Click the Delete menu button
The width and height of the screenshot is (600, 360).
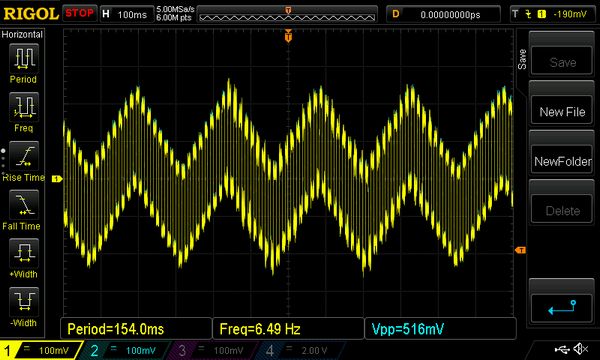(562, 210)
